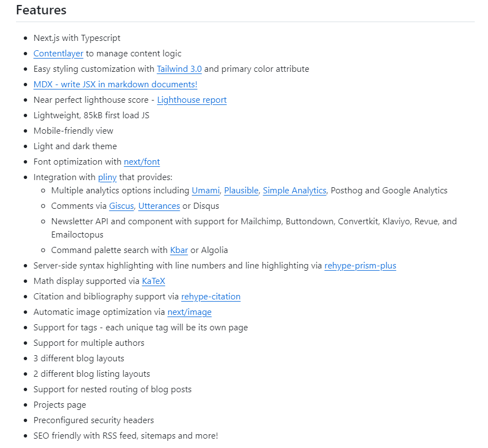Click the Utterances link
This screenshot has height=448, width=488.
click(x=159, y=206)
